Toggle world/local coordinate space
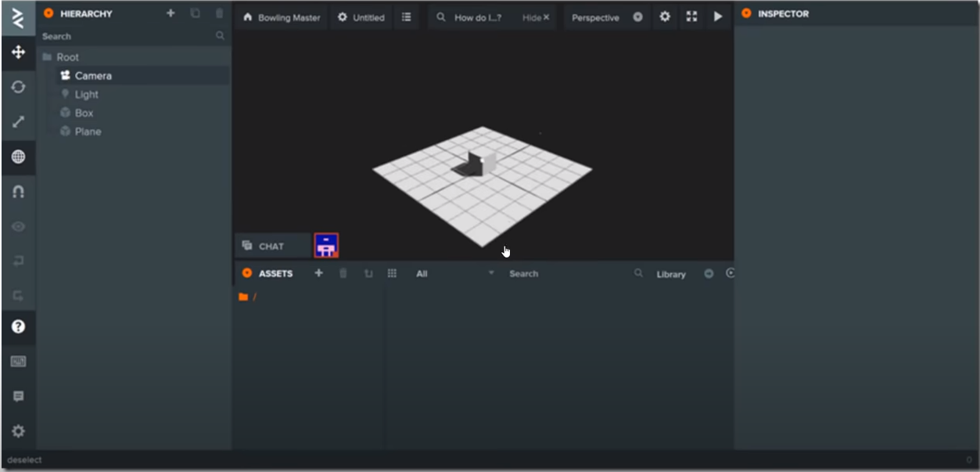 click(17, 157)
